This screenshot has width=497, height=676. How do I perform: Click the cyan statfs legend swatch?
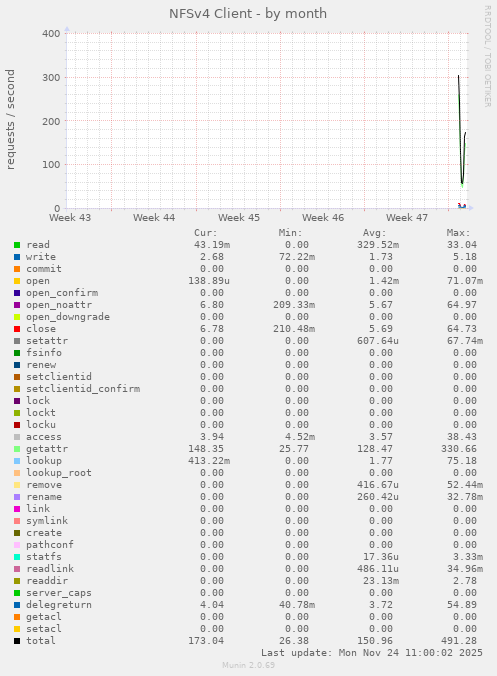[17, 557]
